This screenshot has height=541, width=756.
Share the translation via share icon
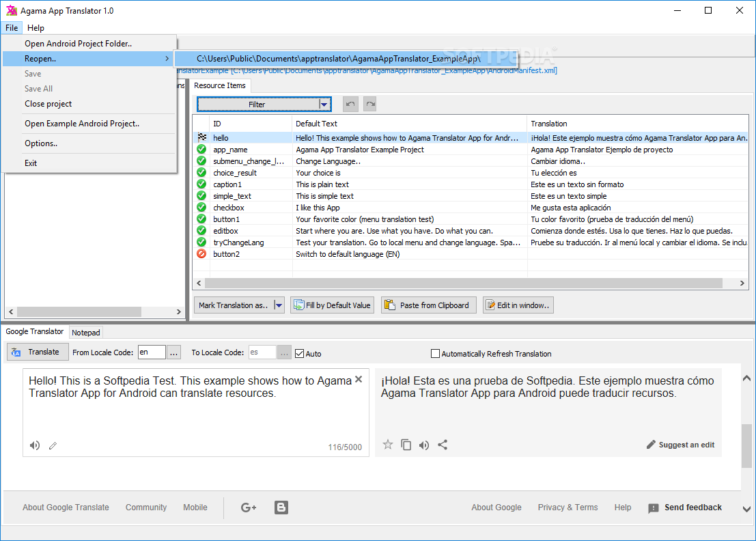443,445
